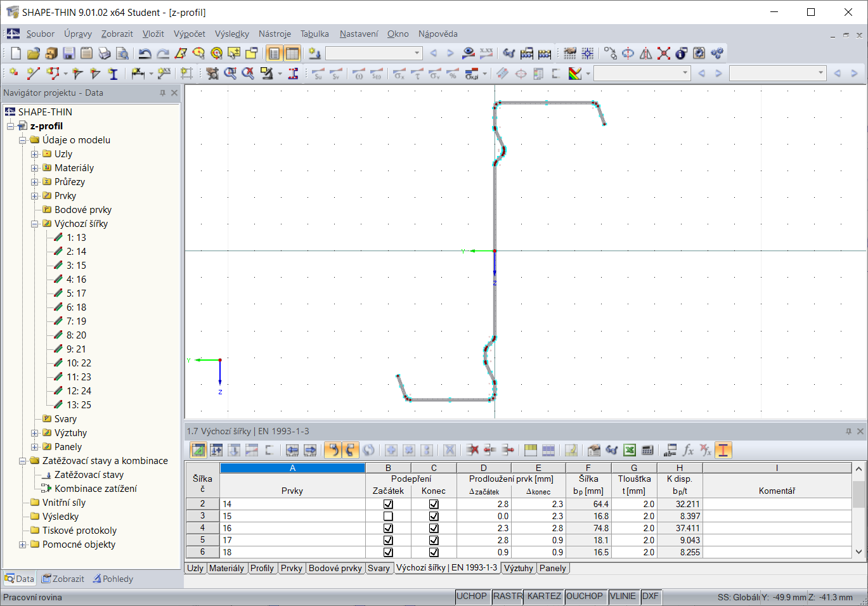Undo the last action
The height and width of the screenshot is (606, 868).
pyautogui.click(x=145, y=53)
